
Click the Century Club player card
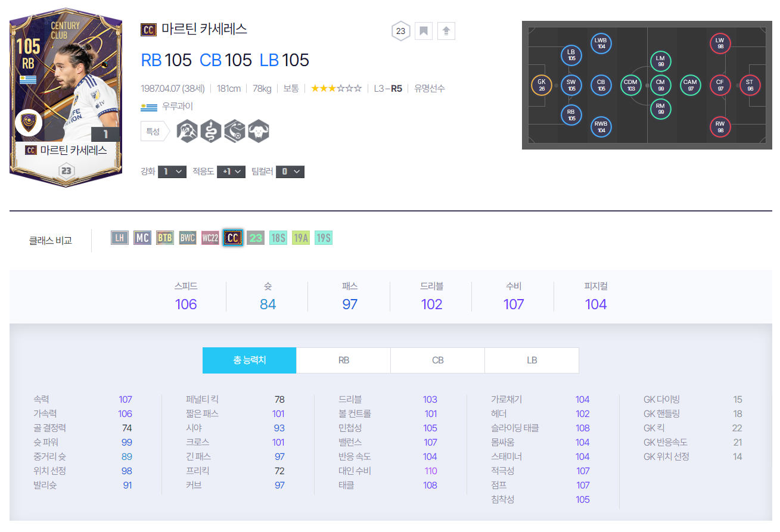pos(66,98)
